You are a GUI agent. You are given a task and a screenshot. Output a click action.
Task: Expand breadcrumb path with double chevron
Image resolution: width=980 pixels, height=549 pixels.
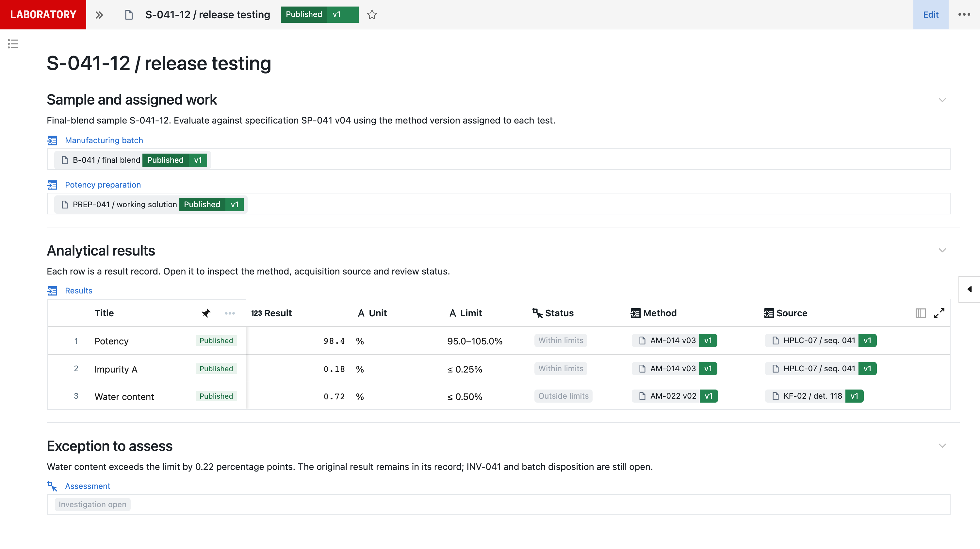tap(99, 15)
